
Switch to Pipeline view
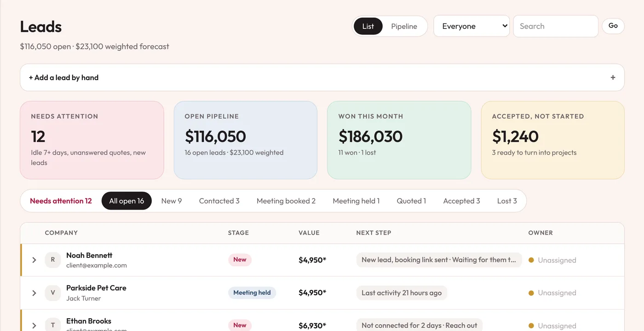(404, 26)
